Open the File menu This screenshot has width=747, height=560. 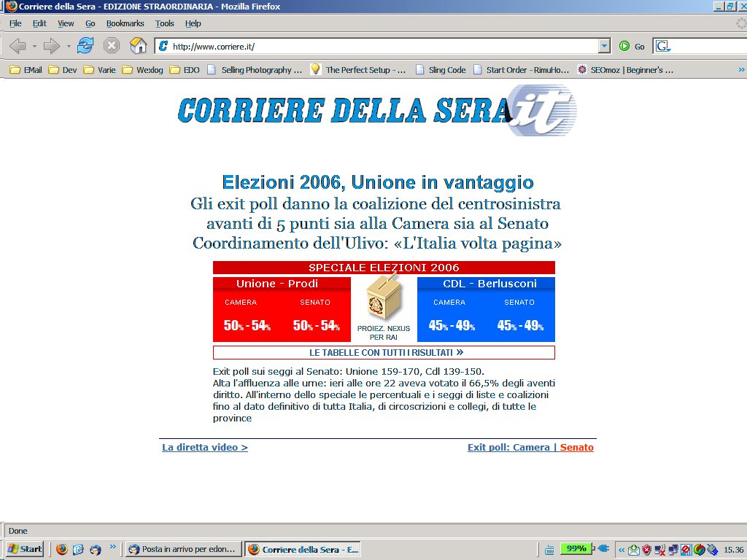click(15, 23)
